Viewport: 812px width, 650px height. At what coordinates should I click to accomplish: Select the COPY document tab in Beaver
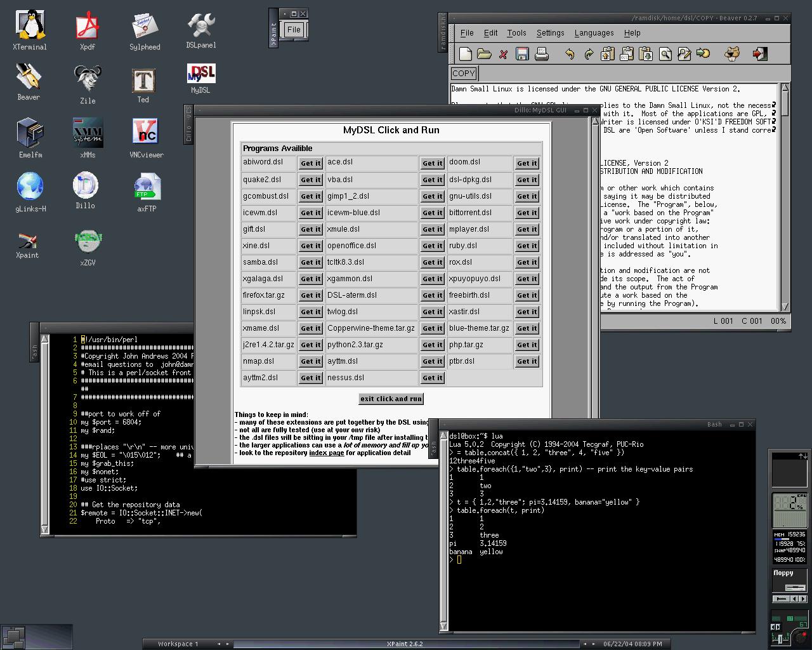pyautogui.click(x=464, y=74)
